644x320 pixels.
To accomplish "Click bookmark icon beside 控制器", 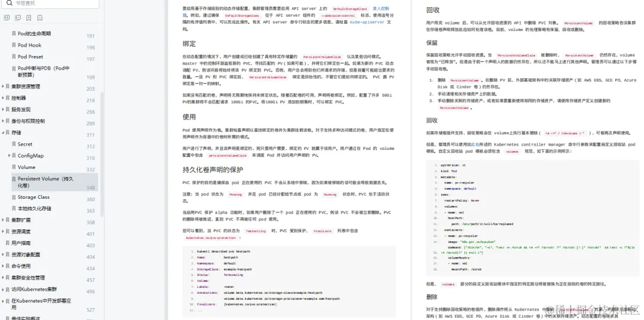I will point(8,98).
